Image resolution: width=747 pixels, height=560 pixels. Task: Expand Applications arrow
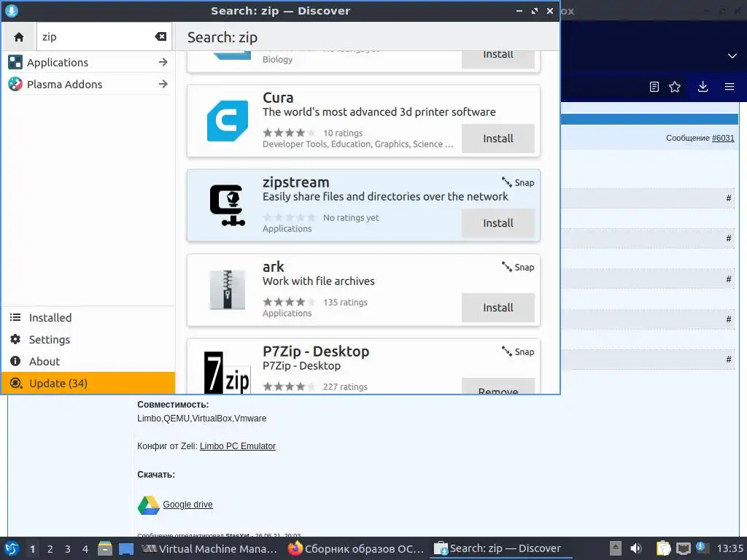click(163, 63)
